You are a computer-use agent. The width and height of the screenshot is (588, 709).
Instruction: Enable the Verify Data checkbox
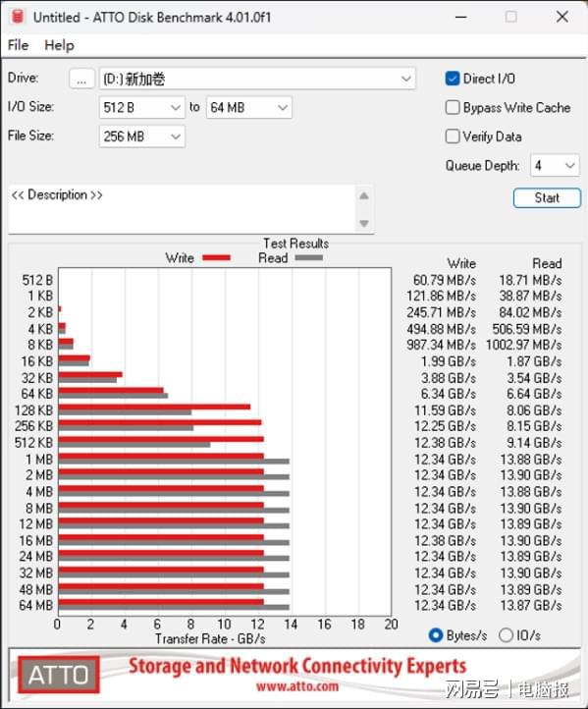tap(453, 136)
